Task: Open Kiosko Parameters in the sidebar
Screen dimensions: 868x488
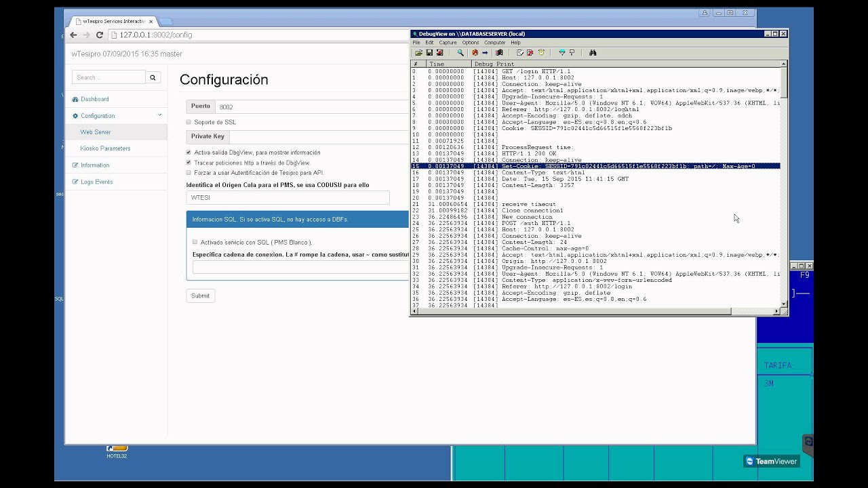Action: [x=105, y=148]
